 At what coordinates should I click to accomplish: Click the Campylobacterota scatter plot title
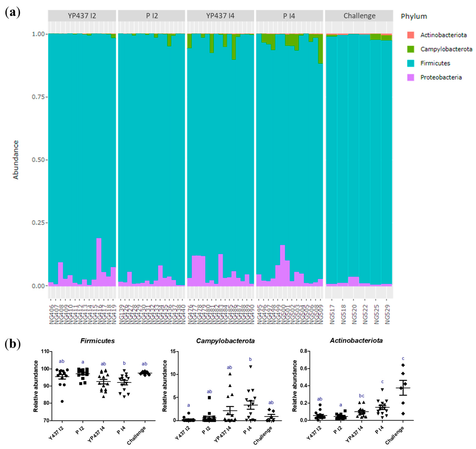(x=225, y=341)
